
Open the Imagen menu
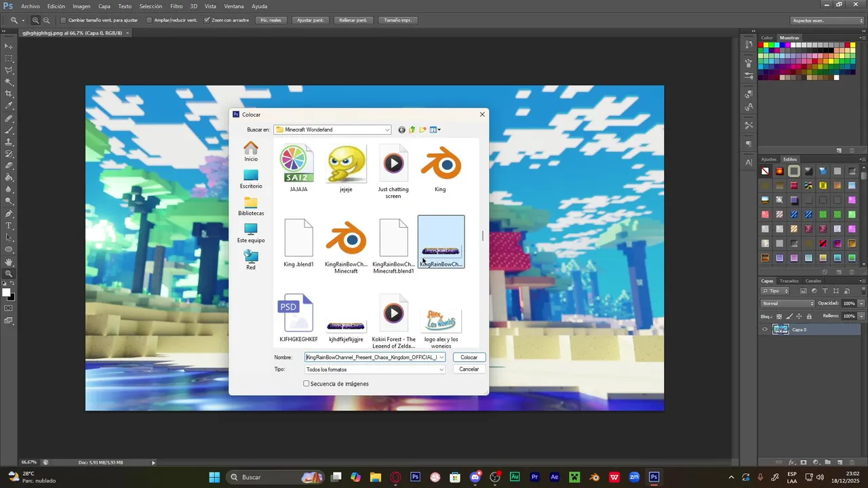click(x=81, y=6)
